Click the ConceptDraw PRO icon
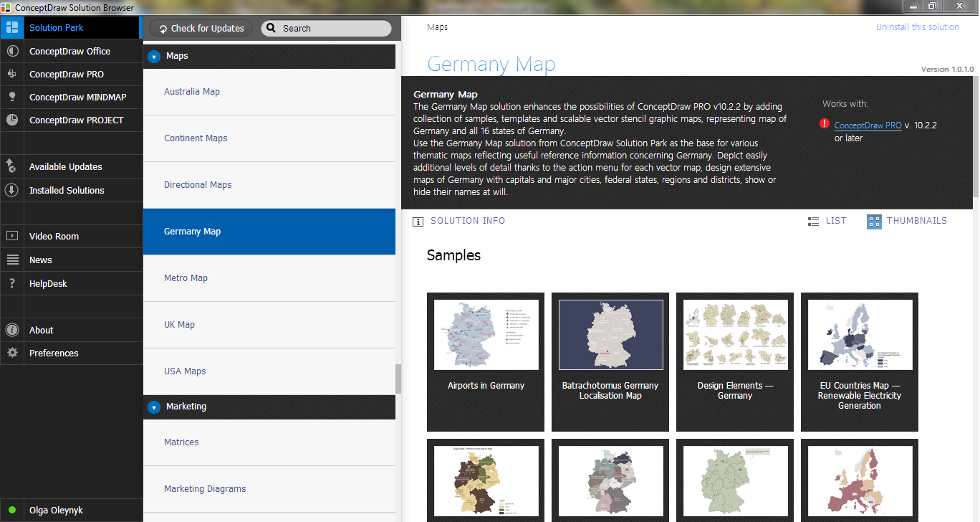The width and height of the screenshot is (980, 522). click(x=11, y=74)
